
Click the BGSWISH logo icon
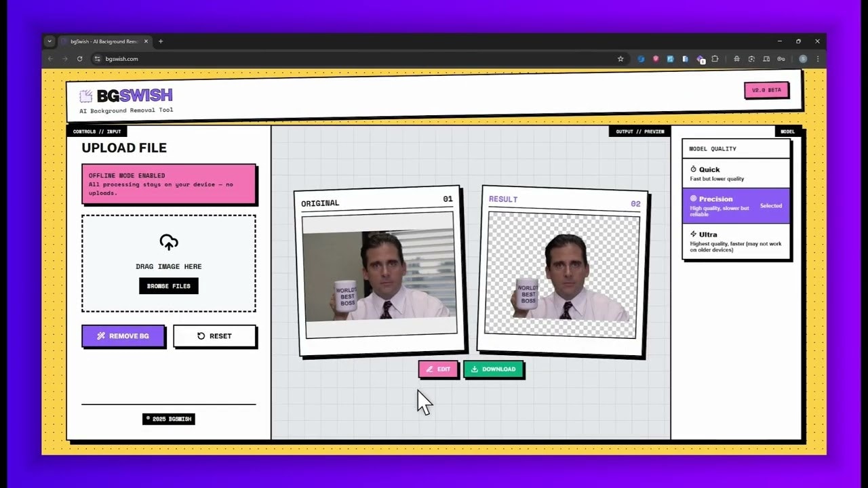click(86, 96)
